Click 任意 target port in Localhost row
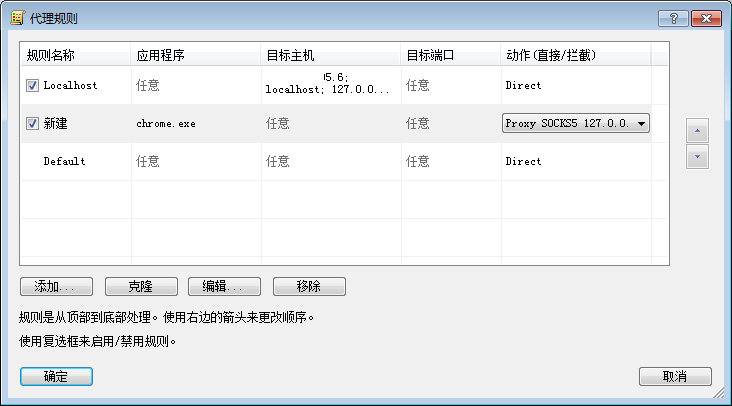The width and height of the screenshot is (732, 406). (x=417, y=85)
